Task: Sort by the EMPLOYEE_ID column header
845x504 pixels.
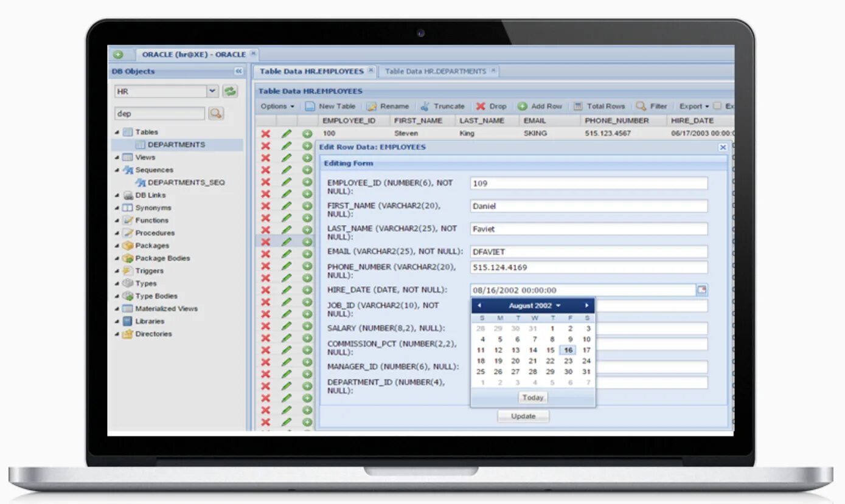Action: 353,120
